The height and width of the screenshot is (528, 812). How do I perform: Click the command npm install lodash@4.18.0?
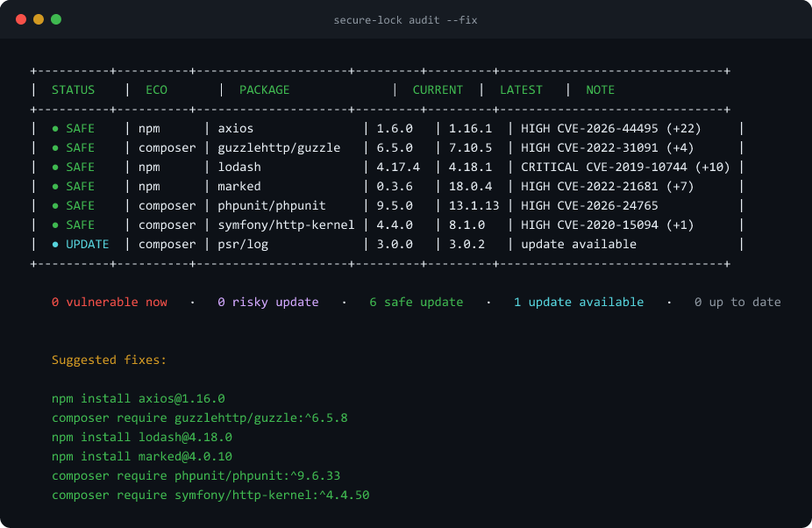point(142,437)
